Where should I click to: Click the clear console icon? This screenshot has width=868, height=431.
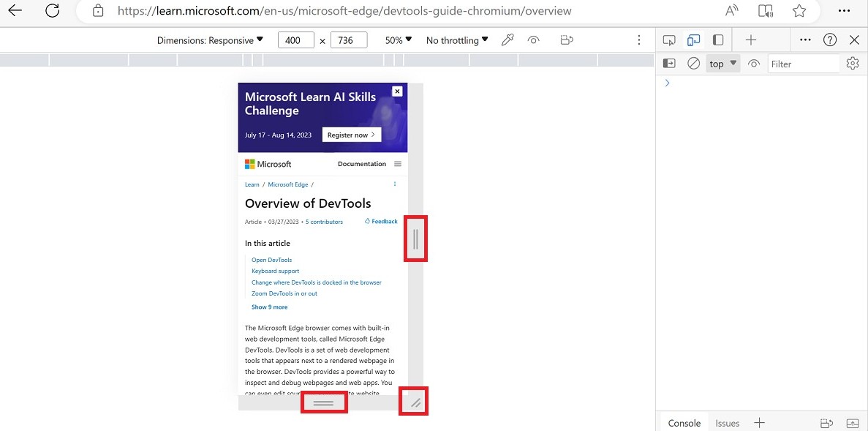tap(693, 64)
